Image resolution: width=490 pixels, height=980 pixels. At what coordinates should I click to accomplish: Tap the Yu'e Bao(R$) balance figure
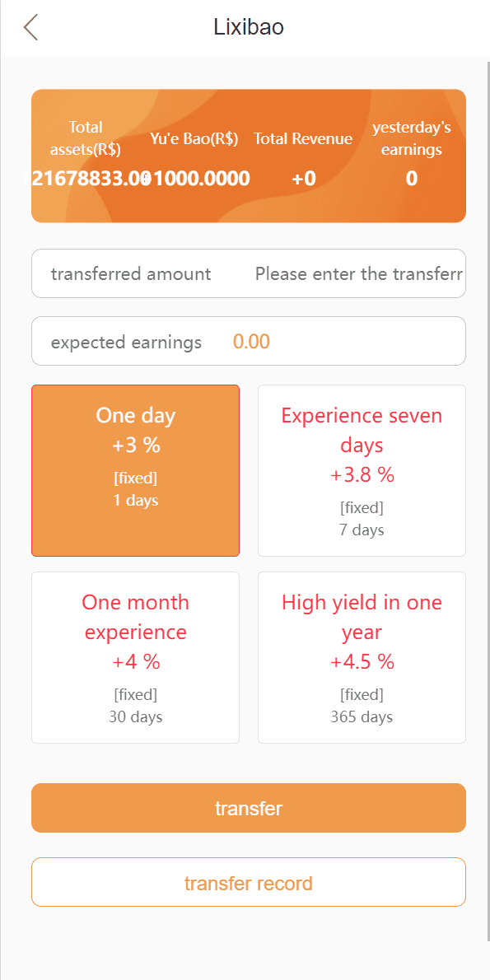click(194, 179)
